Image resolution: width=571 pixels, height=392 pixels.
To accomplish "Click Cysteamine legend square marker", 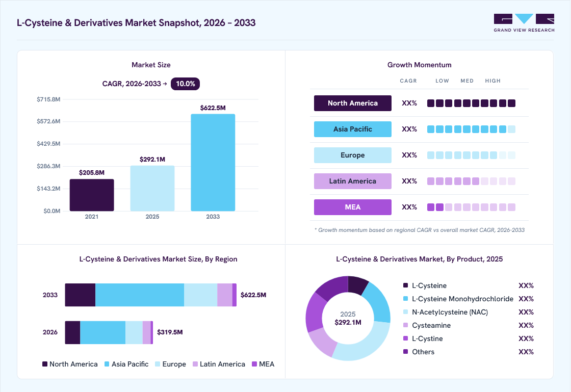I will tap(406, 325).
